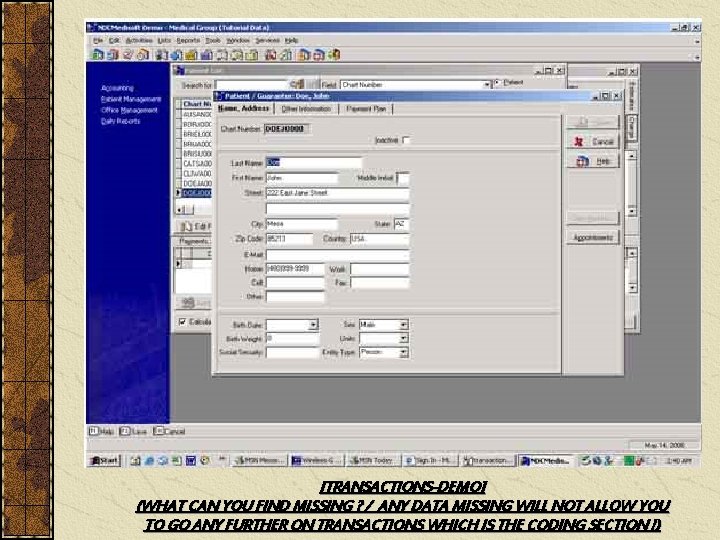Open the Birth Date dropdown
The image size is (720, 540).
[x=313, y=325]
